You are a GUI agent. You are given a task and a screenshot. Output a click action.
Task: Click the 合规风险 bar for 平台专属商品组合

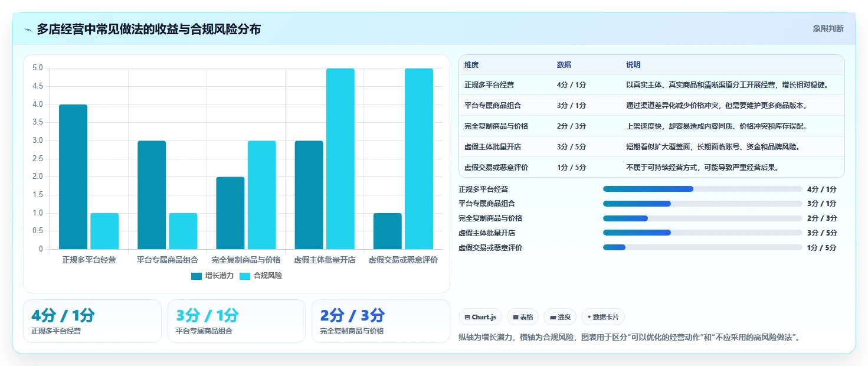pyautogui.click(x=183, y=231)
